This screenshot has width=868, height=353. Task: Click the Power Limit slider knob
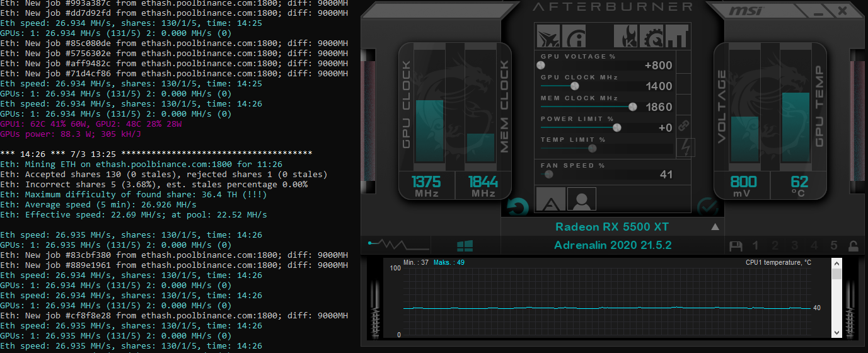pyautogui.click(x=616, y=127)
